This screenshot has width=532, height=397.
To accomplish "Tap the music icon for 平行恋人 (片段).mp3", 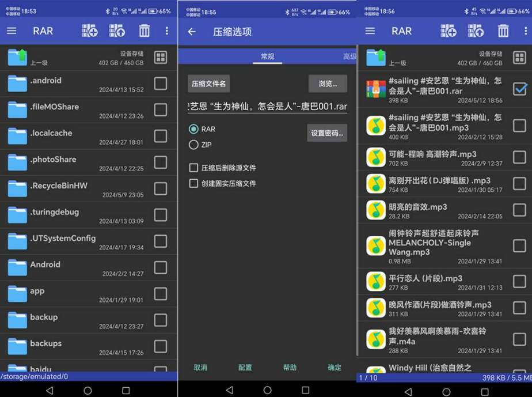I will tap(376, 282).
